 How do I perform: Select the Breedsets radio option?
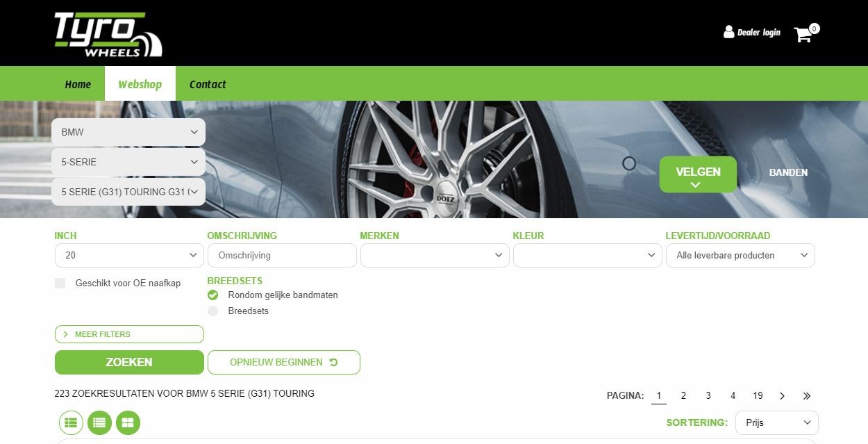(x=213, y=311)
